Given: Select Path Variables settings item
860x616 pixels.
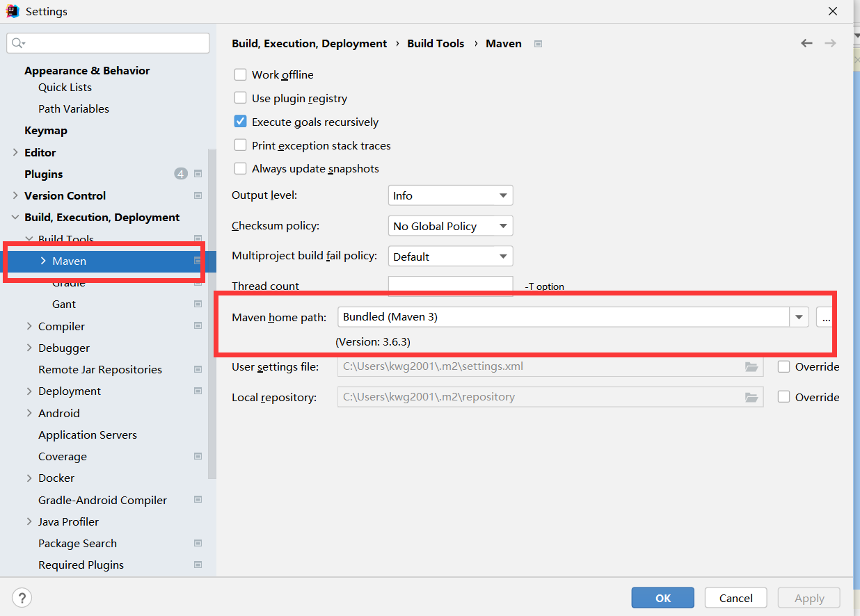Looking at the screenshot, I should 74,108.
